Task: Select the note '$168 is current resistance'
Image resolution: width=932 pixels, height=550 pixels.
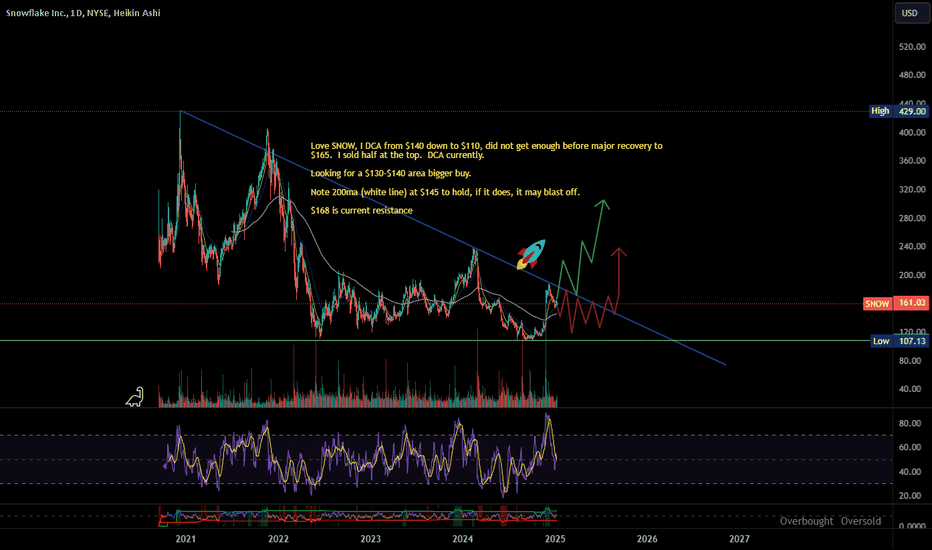Action: tap(361, 210)
